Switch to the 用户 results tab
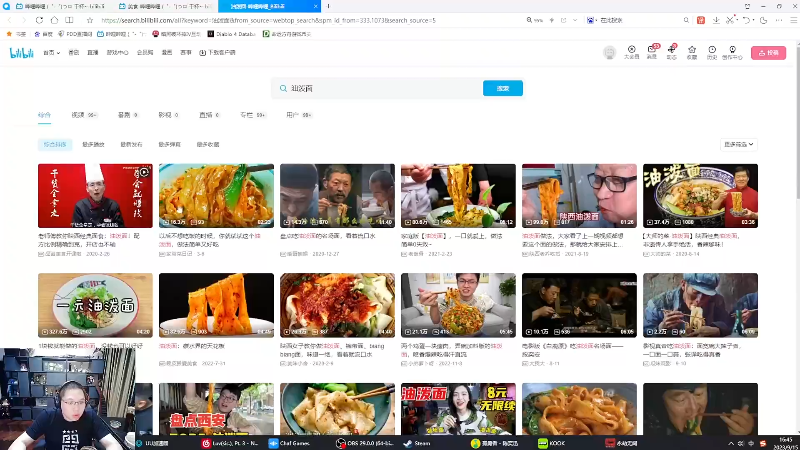The height and width of the screenshot is (450, 800). tap(299, 115)
